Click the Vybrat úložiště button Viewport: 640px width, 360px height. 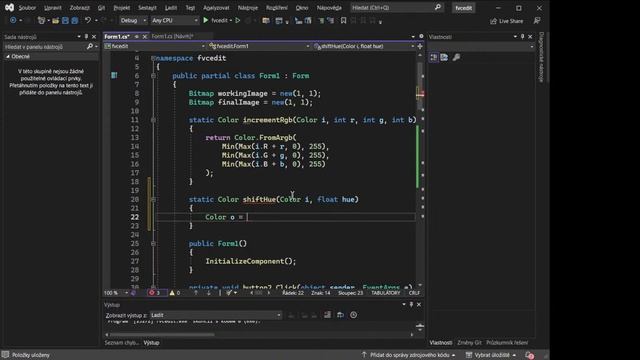(491, 355)
